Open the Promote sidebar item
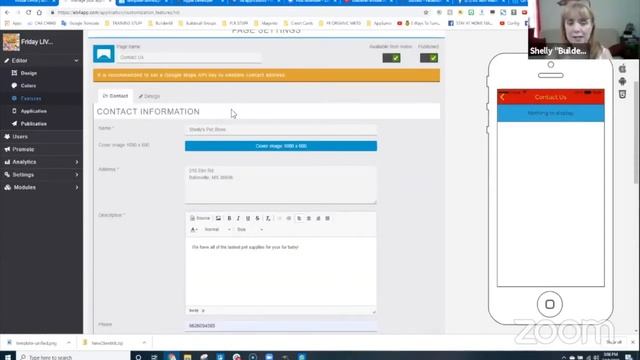 click(23, 149)
